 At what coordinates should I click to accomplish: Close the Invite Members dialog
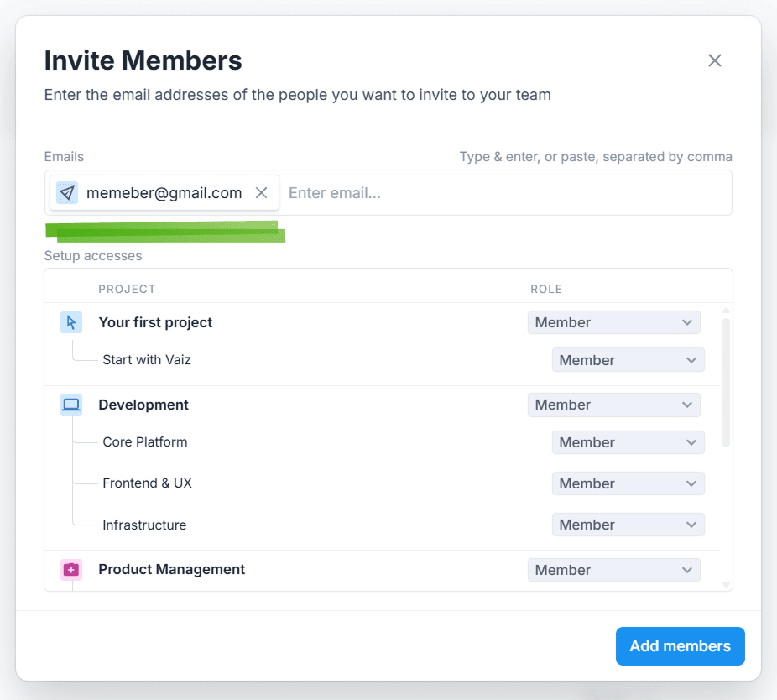click(x=714, y=60)
